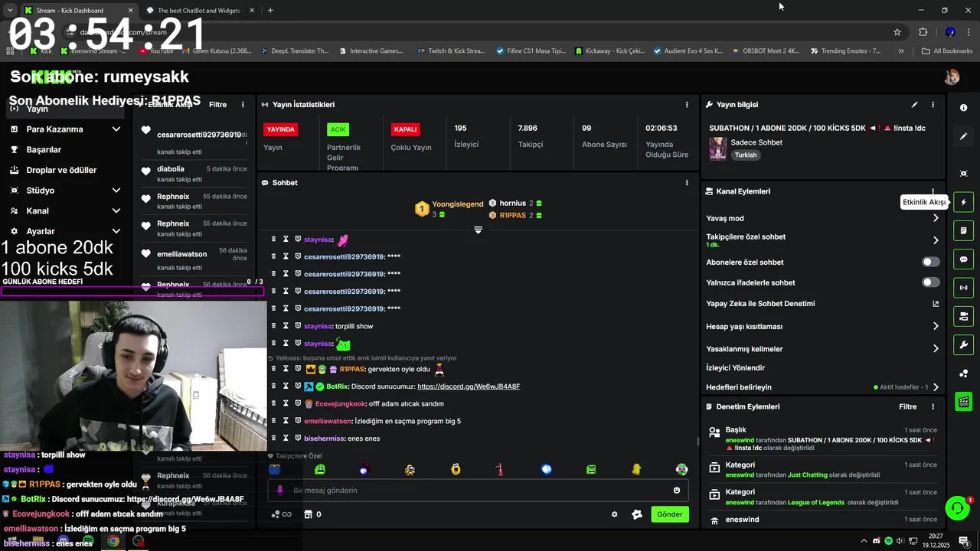This screenshot has width=980, height=551.
Task: Open Sohbet panel three-dot menu
Action: pos(687,183)
